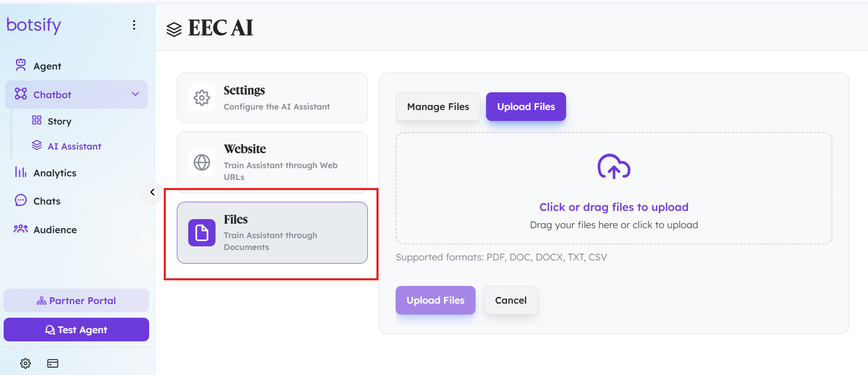This screenshot has width=868, height=375.
Task: Collapse the sidebar with the left arrow
Action: 152,192
